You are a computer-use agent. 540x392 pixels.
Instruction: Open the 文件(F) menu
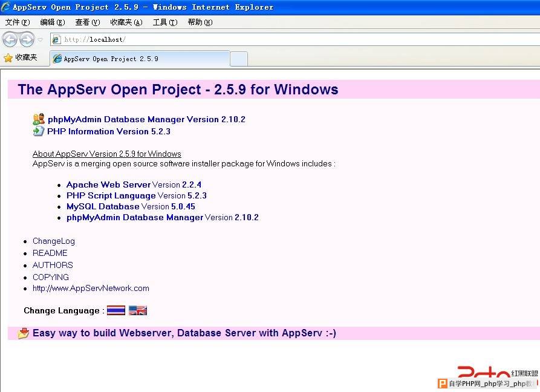pyautogui.click(x=18, y=22)
